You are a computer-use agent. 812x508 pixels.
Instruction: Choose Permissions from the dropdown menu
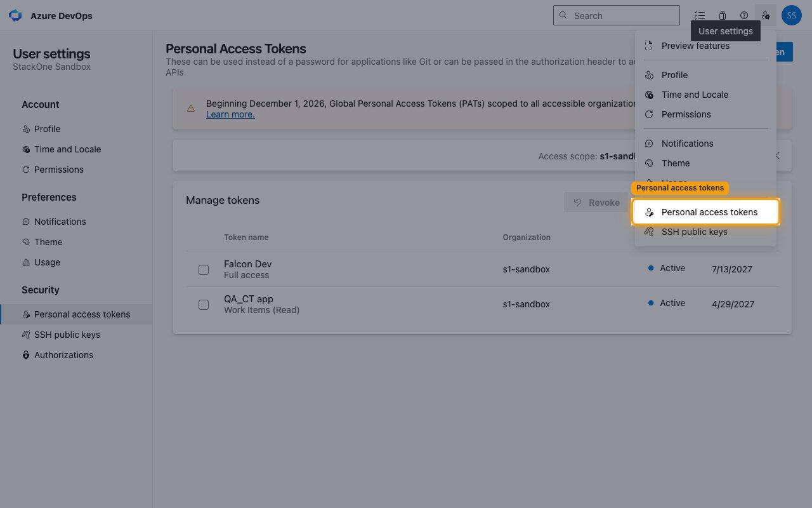click(705, 114)
